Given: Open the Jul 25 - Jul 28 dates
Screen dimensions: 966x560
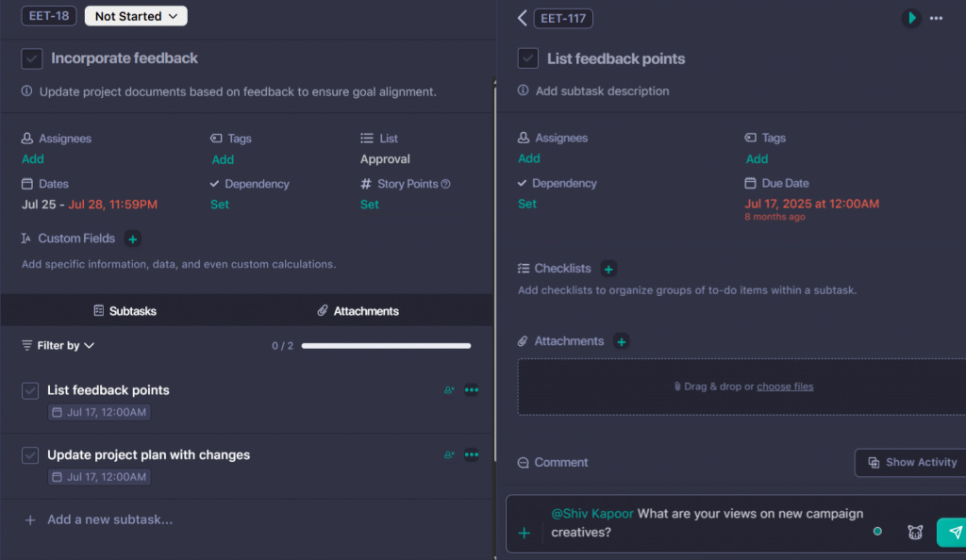Looking at the screenshot, I should point(90,205).
